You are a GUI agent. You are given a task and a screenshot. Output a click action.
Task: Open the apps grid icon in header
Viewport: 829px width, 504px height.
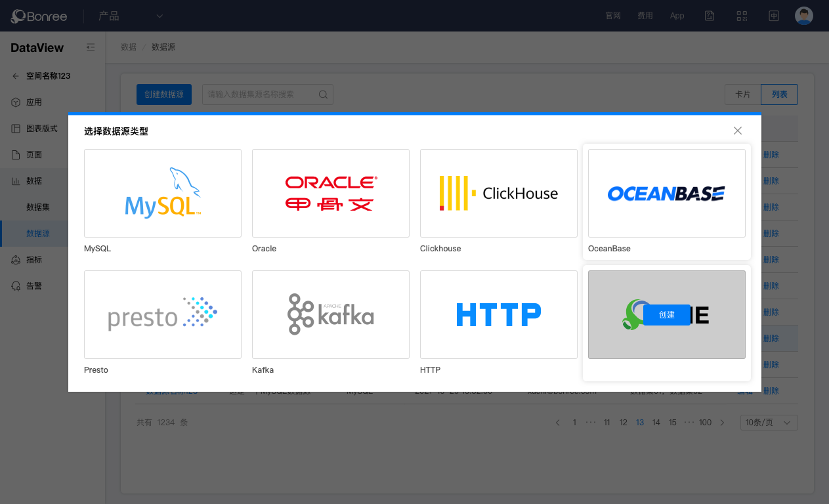click(742, 16)
